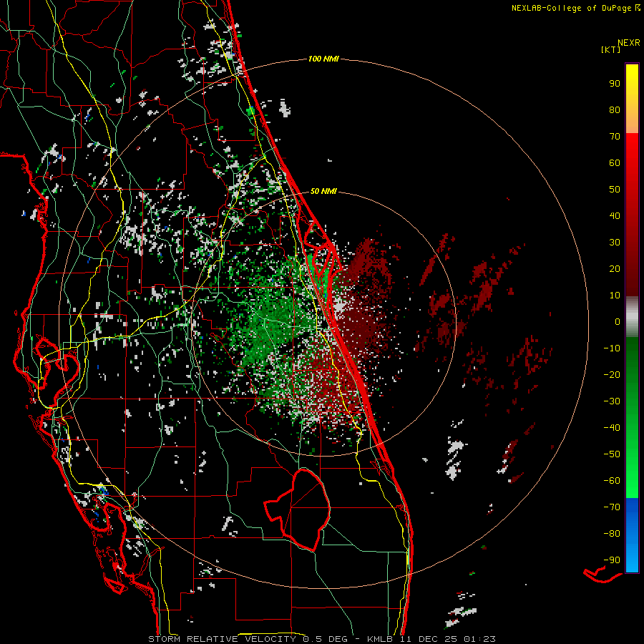Click the 100 NMI range ring label
Viewport: 644px width, 644px height.
[323, 59]
